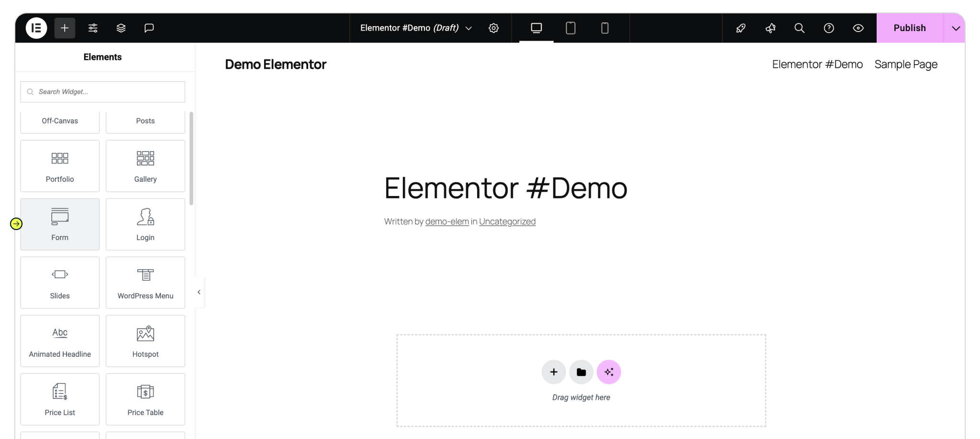Expand the Publish options arrow
The height and width of the screenshot is (439, 980).
tap(956, 28)
